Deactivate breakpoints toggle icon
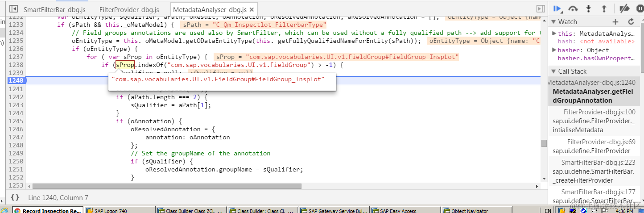644x213 pixels. pyautogui.click(x=624, y=8)
